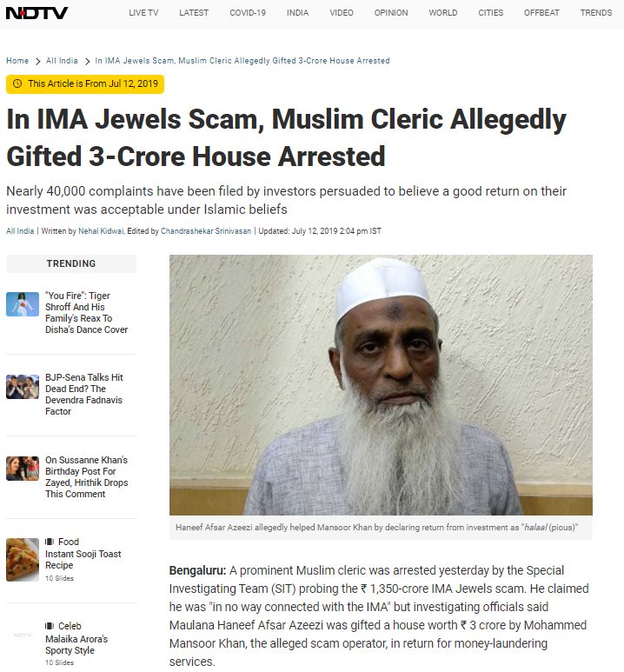The height and width of the screenshot is (672, 624).
Task: Open BJP-Sena Talks Hit Dead End story
Action: pos(84,395)
